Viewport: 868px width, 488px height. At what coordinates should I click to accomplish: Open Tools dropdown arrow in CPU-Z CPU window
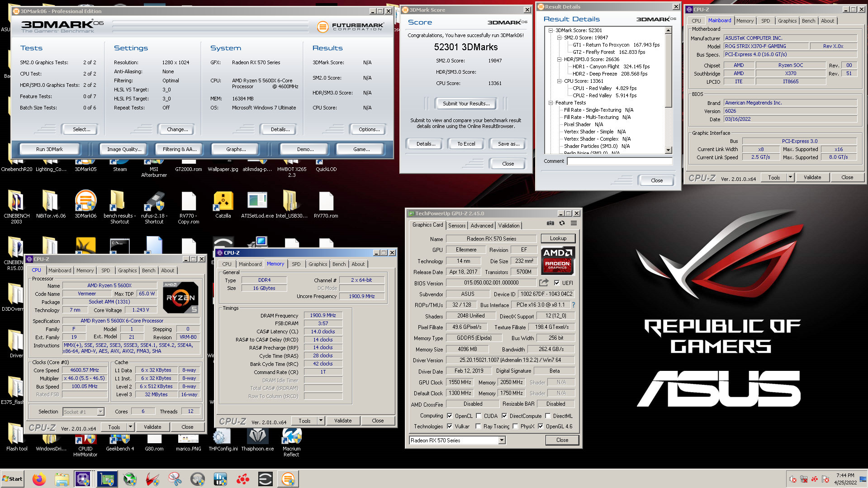click(x=130, y=427)
